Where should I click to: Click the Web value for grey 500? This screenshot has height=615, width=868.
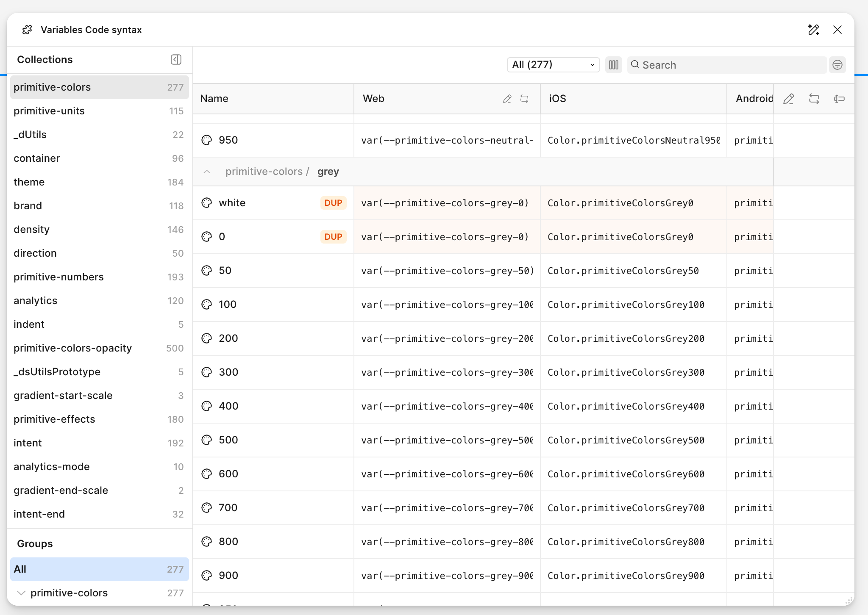447,440
